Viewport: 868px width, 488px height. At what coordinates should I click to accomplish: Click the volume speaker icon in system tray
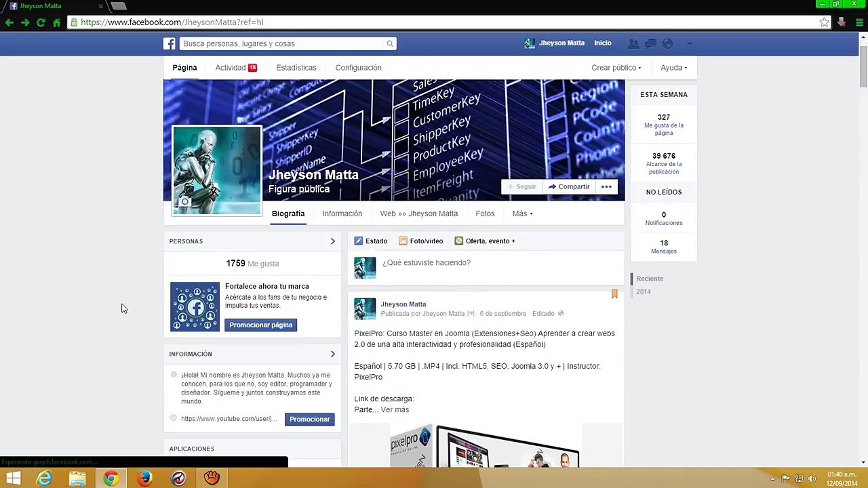click(x=812, y=479)
